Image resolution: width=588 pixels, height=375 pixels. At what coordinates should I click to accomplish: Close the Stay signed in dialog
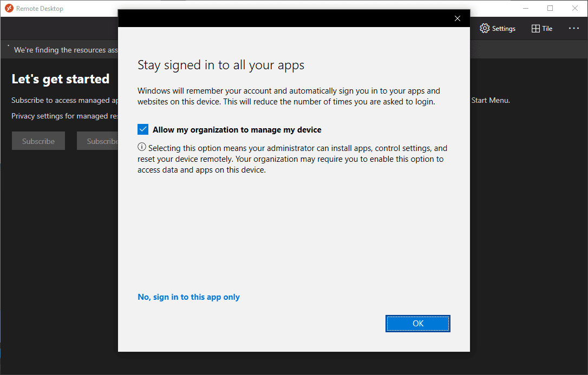point(458,18)
